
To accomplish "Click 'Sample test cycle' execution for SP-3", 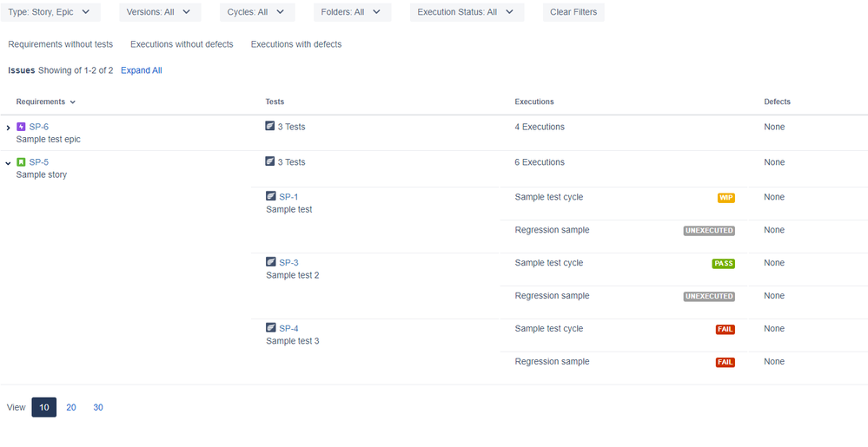I will (x=548, y=263).
